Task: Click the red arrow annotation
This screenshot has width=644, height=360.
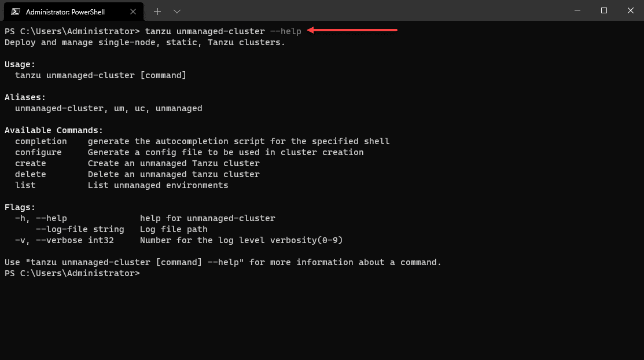Action: pyautogui.click(x=352, y=30)
